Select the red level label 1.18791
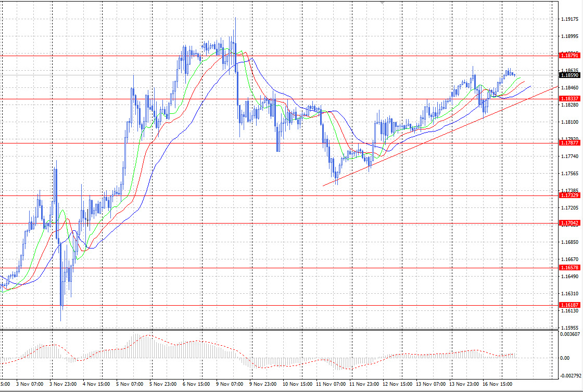 tap(569, 55)
